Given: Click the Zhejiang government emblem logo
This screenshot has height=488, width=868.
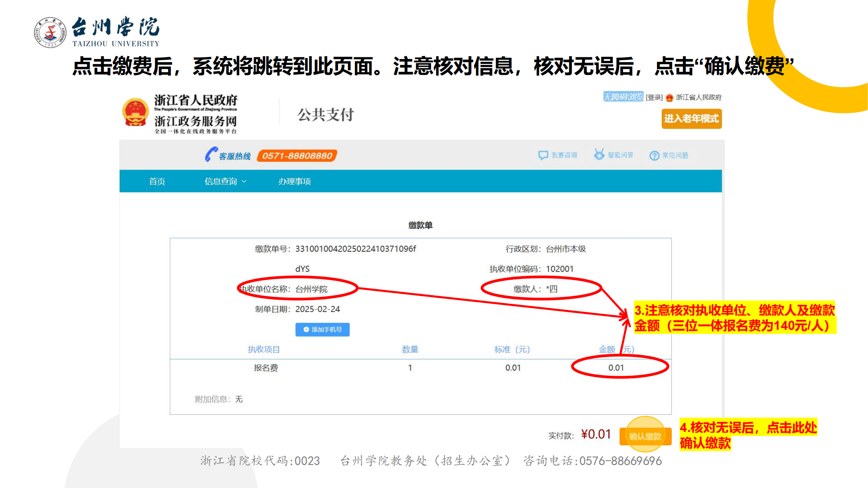Looking at the screenshot, I should (136, 113).
